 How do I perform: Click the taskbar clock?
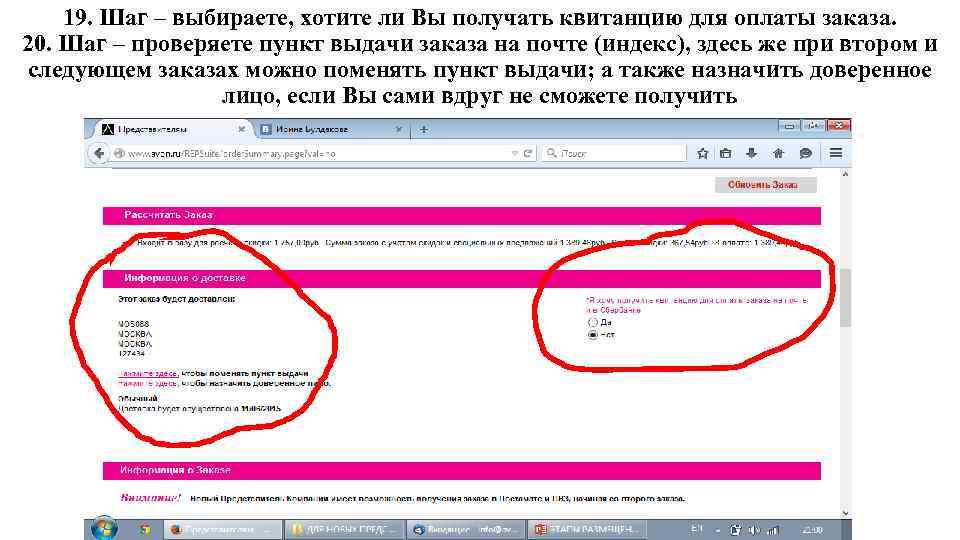812,530
